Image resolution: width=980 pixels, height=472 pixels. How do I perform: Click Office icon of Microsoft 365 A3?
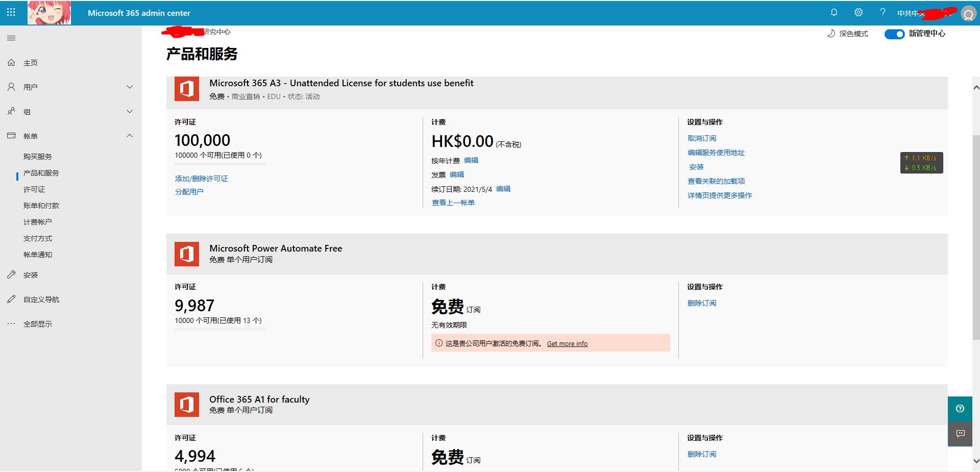[187, 89]
